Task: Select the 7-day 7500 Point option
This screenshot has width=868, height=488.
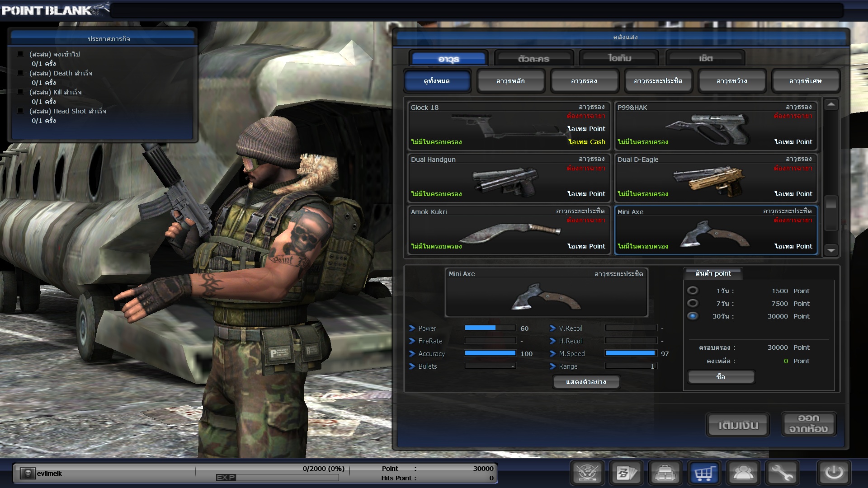Action: point(693,303)
